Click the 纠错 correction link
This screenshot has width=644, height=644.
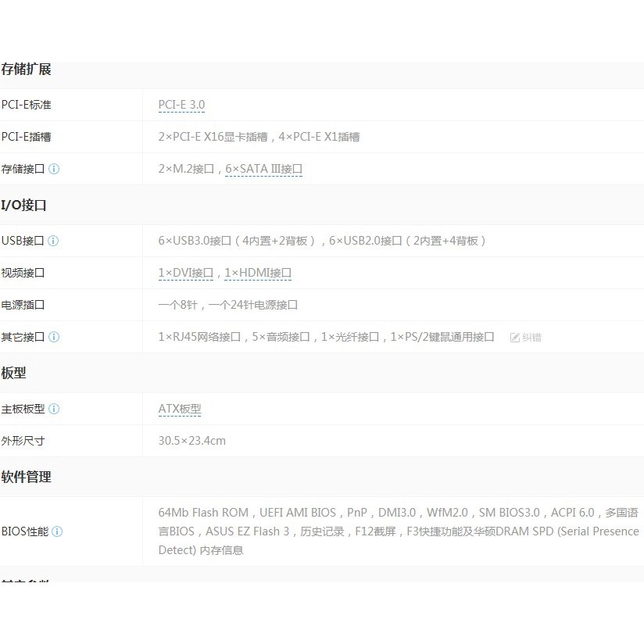coord(532,338)
